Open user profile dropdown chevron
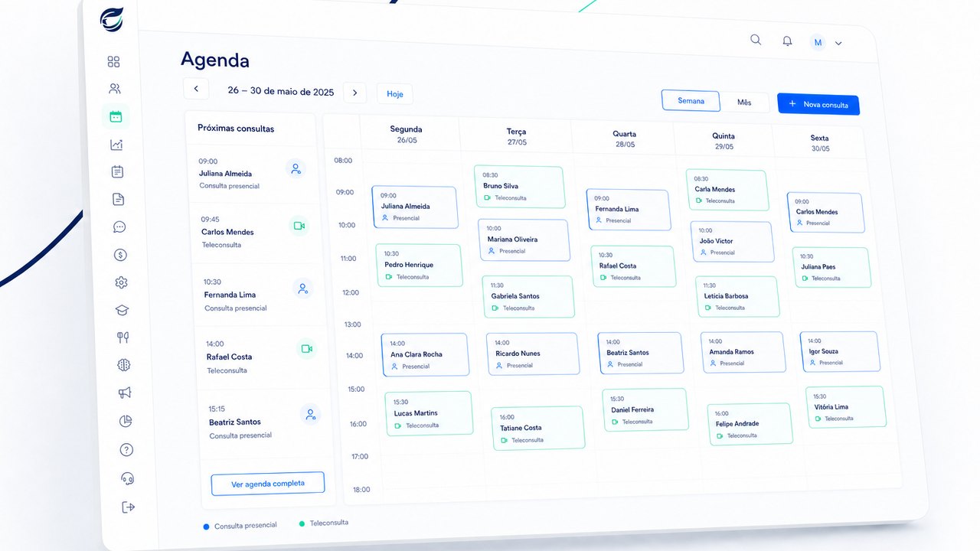This screenshot has width=980, height=551. coord(838,44)
